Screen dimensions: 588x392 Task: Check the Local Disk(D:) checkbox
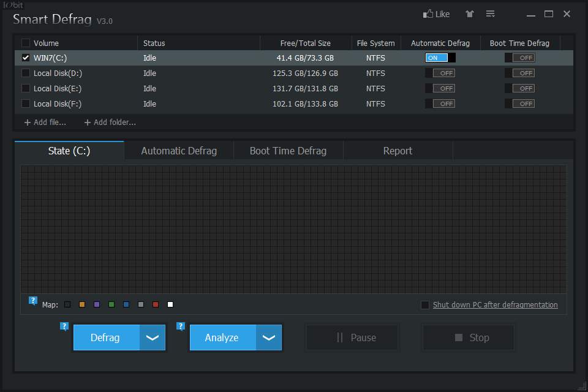[26, 73]
